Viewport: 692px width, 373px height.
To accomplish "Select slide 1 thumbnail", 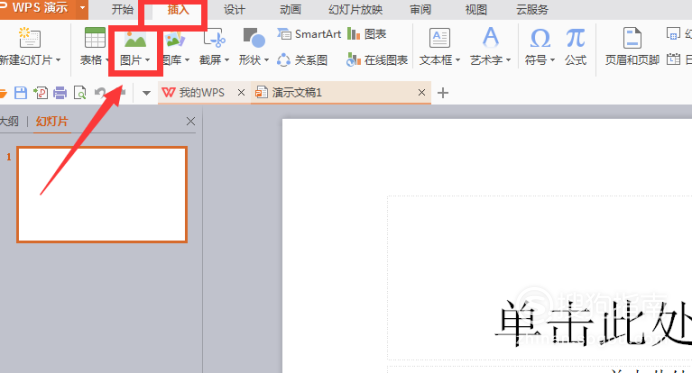I will [102, 195].
